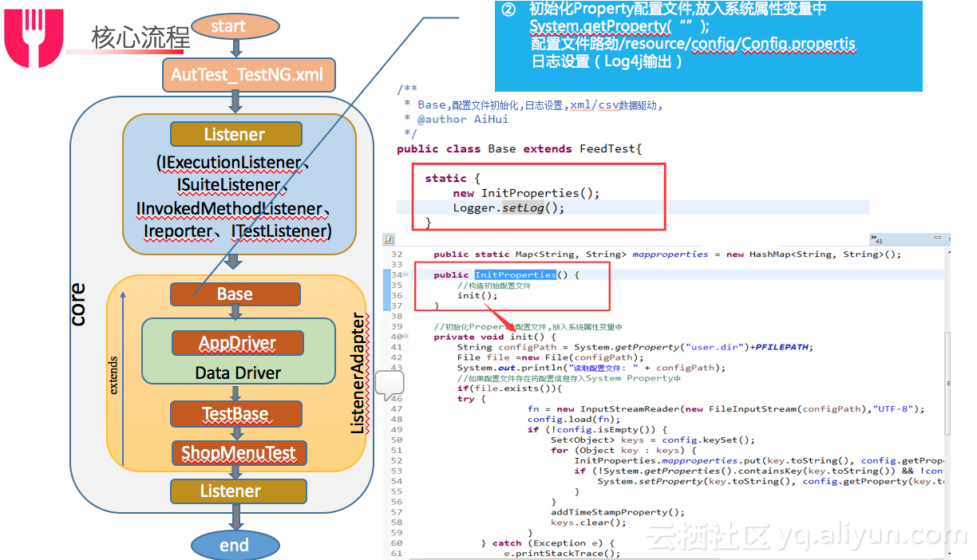Image resolution: width=977 pixels, height=560 pixels.
Task: Click fn = new InputStreamReader line
Action: [x=726, y=409]
